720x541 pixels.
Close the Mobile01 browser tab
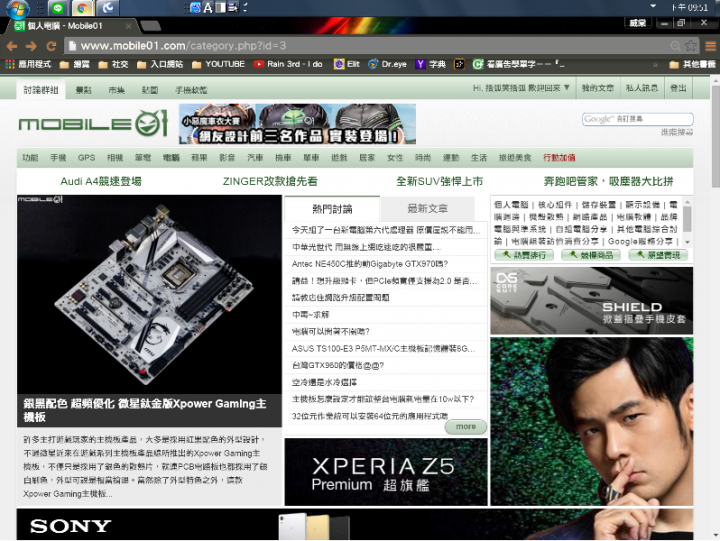point(129,26)
